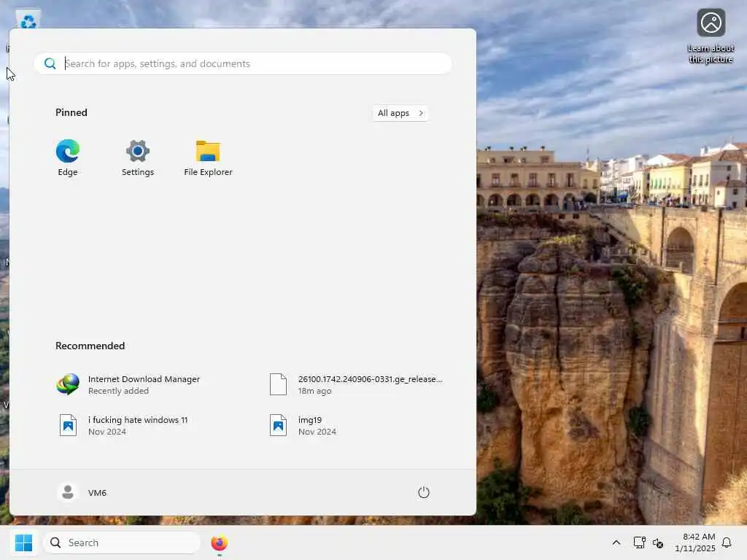
Task: Open the pinned Edge browser
Action: click(x=68, y=158)
